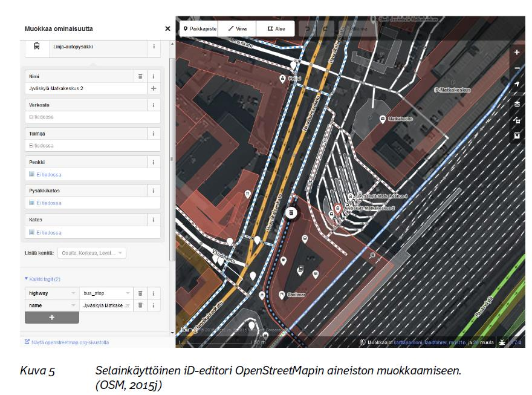The width and height of the screenshot is (532, 395).
Task: Open the bus_stop tag value dropdown
Action: [x=128, y=293]
